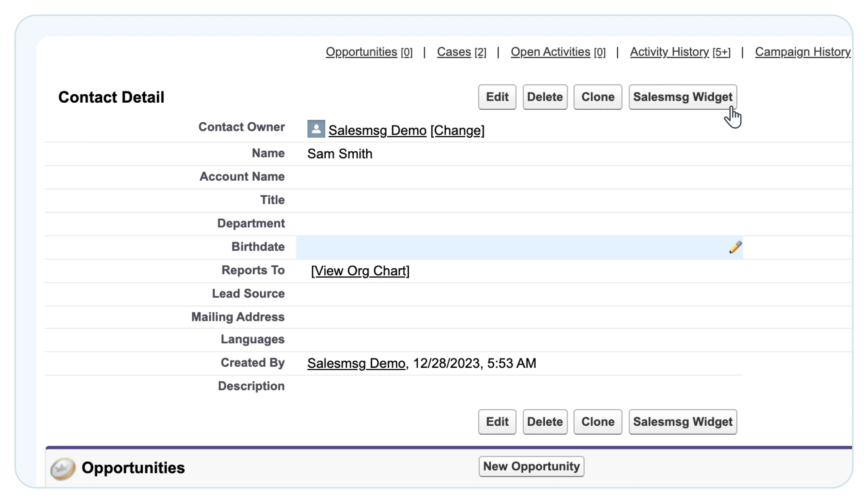Viewport: 868px width, 503px height.
Task: Click the Contact Owner avatar icon
Action: click(316, 129)
